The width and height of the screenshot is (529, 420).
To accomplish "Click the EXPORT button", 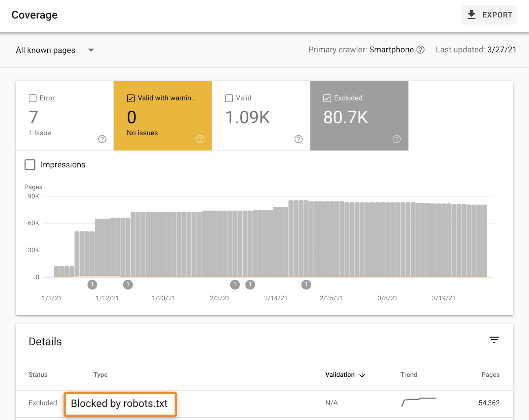I will point(489,15).
